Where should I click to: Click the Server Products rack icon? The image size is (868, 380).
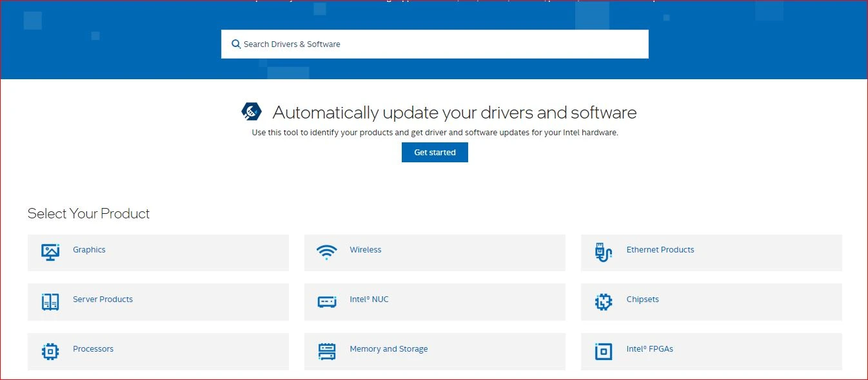tap(50, 301)
